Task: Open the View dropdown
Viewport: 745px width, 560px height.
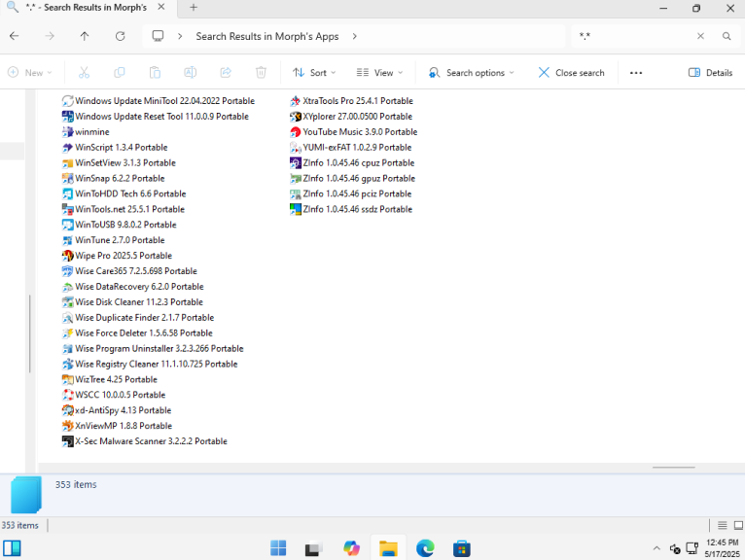Action: 379,73
